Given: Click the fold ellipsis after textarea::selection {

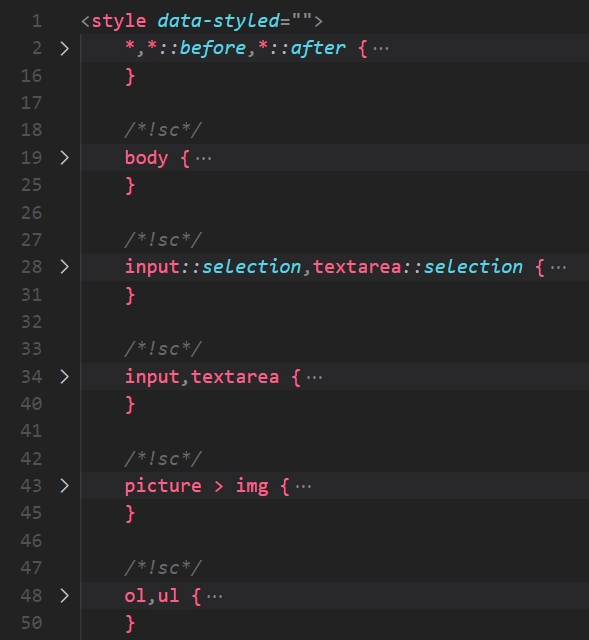Looking at the screenshot, I should pos(558,268).
